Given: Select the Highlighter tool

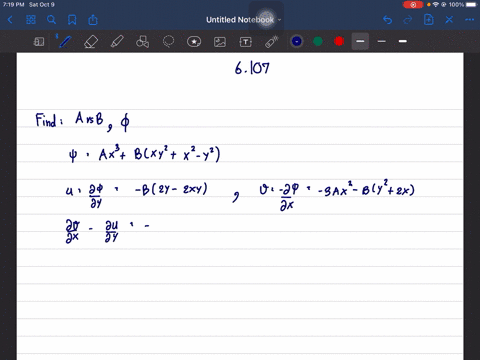Looking at the screenshot, I should 117,42.
